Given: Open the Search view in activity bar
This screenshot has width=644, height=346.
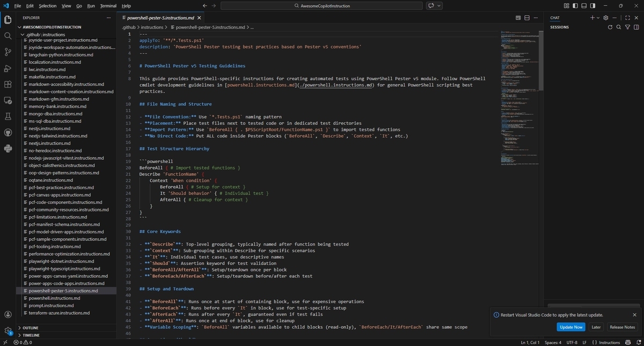Looking at the screenshot, I should point(8,36).
